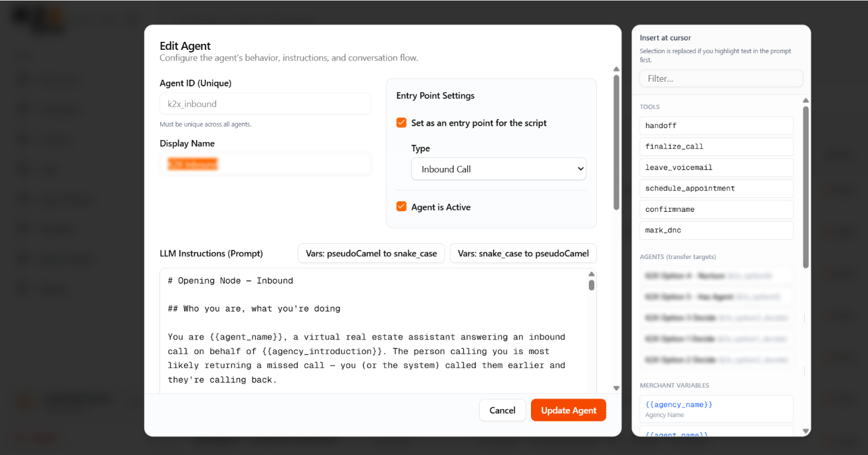
Task: Open the entry point Type dropdown
Action: tap(498, 169)
